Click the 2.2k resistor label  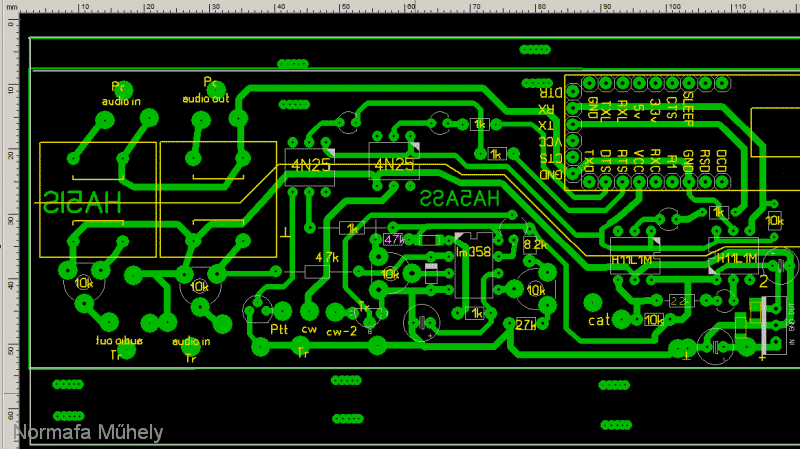[679, 301]
